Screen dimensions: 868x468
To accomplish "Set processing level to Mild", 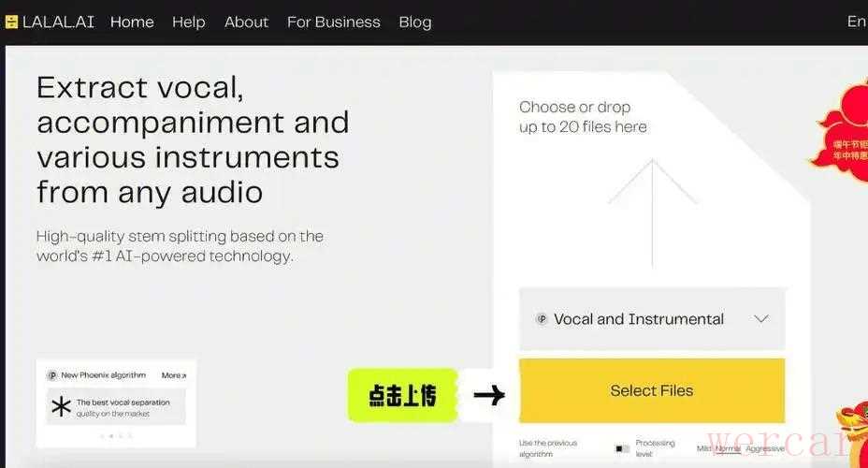I will point(703,448).
